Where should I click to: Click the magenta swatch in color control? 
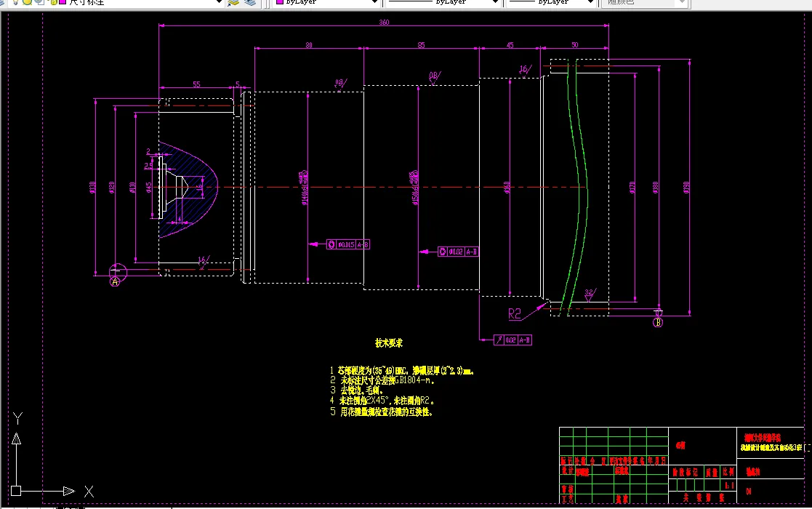coord(280,2)
